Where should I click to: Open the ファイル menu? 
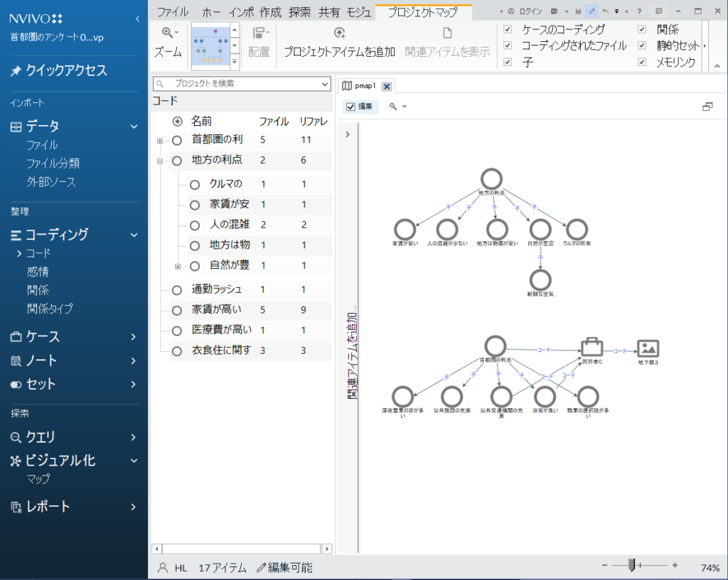point(172,11)
